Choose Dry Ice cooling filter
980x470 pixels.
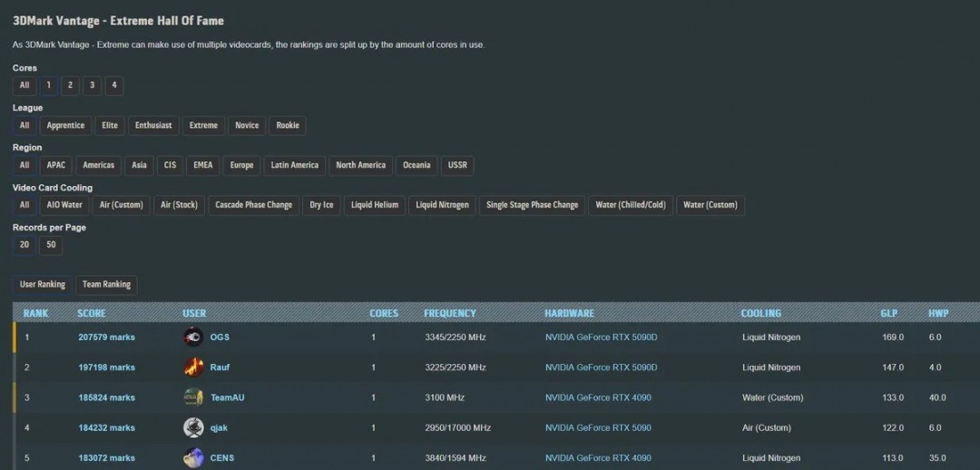321,205
